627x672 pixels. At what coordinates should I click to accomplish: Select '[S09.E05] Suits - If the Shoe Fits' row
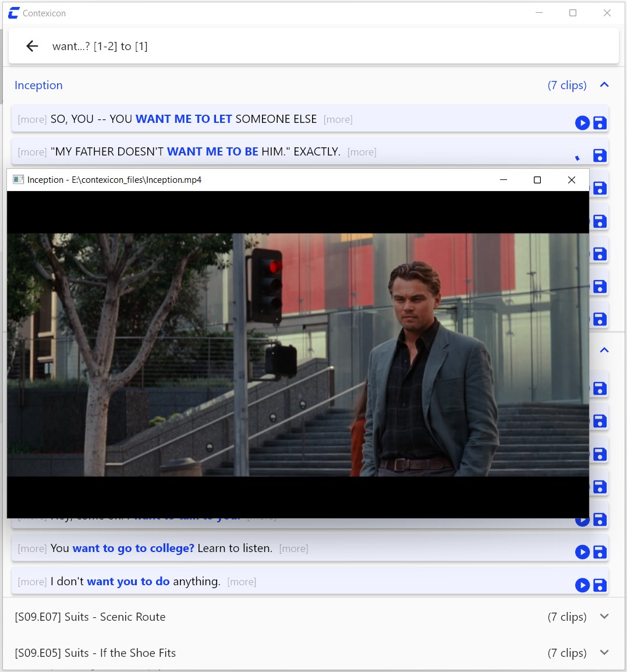coord(313,653)
